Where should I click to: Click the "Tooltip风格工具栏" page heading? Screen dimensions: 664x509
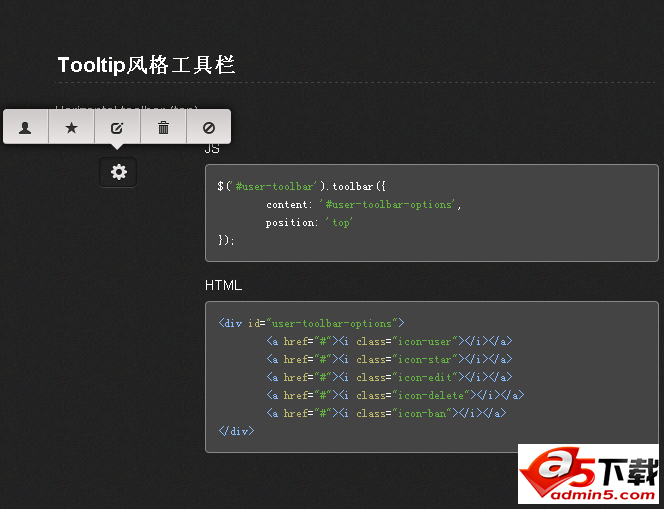[146, 65]
